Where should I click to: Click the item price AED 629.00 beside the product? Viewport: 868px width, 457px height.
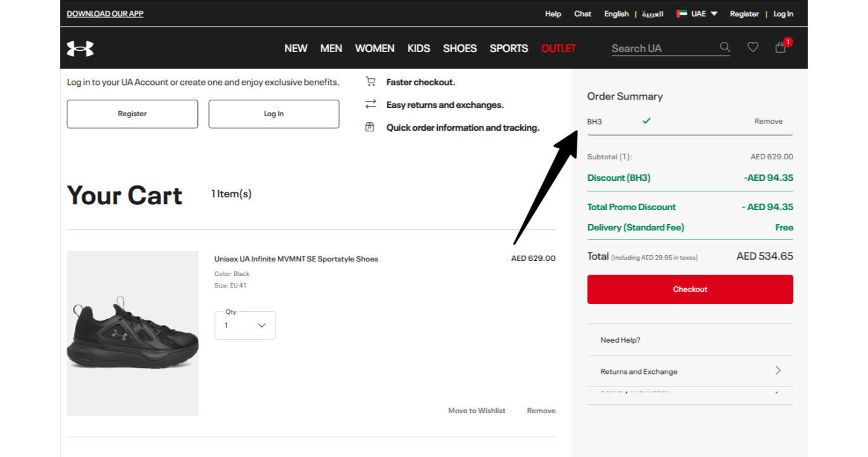pos(533,258)
